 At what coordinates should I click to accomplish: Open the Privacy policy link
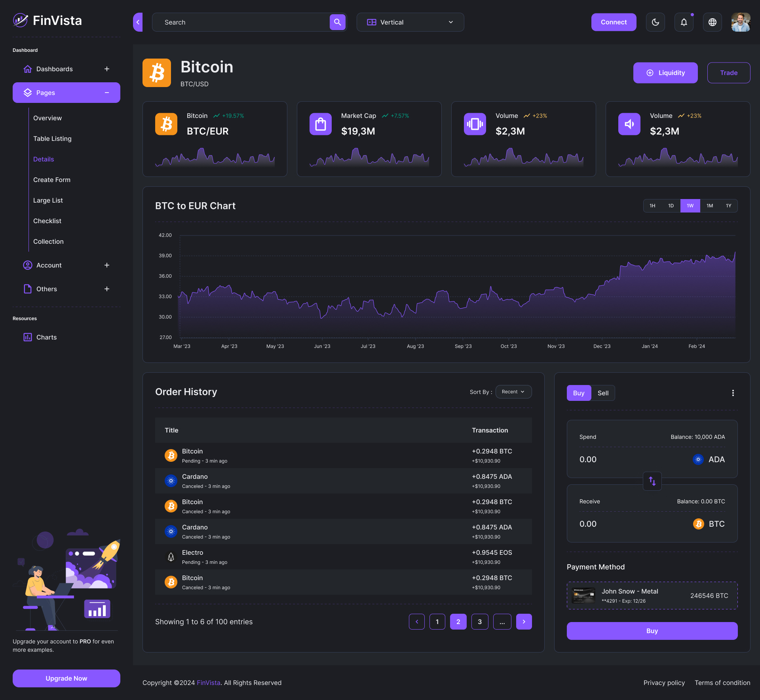tap(664, 683)
